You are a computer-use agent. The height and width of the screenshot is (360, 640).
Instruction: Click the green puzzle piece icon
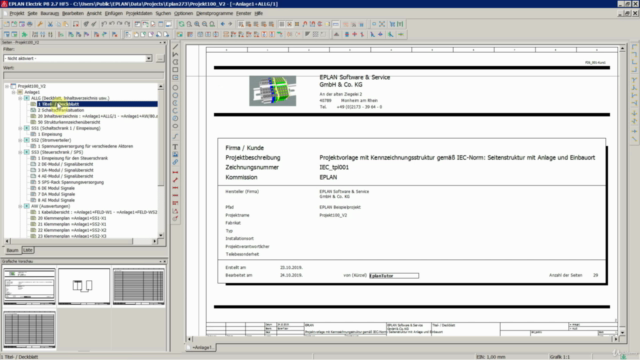pos(24,35)
